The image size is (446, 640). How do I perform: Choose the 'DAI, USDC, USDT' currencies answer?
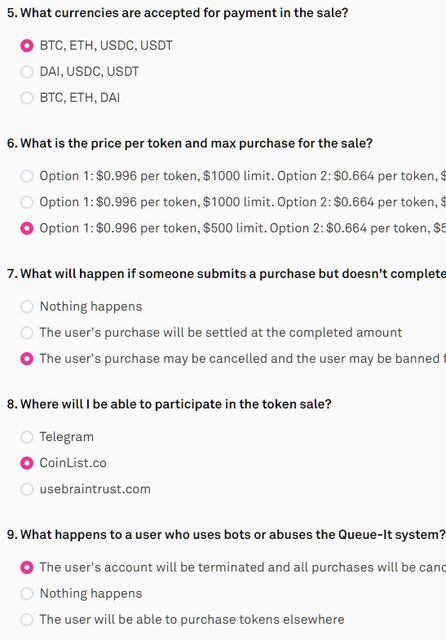pos(27,71)
